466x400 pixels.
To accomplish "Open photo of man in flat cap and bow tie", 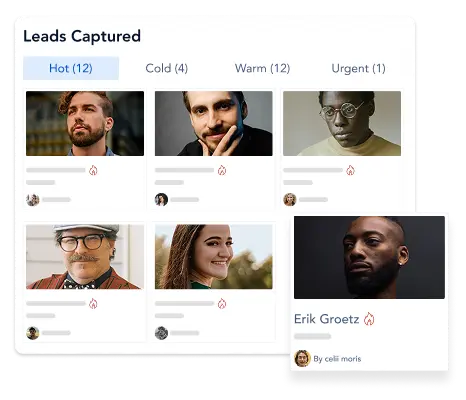I will tap(85, 257).
